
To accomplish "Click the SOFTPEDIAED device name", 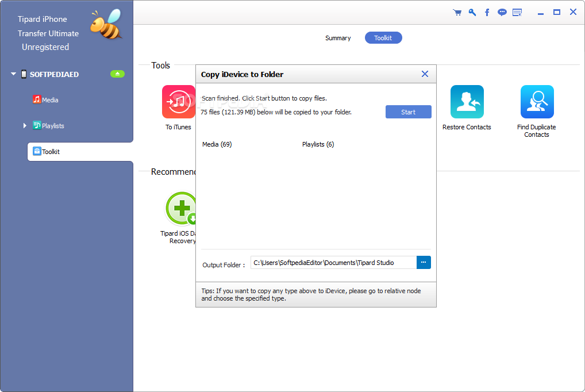I will pyautogui.click(x=54, y=74).
